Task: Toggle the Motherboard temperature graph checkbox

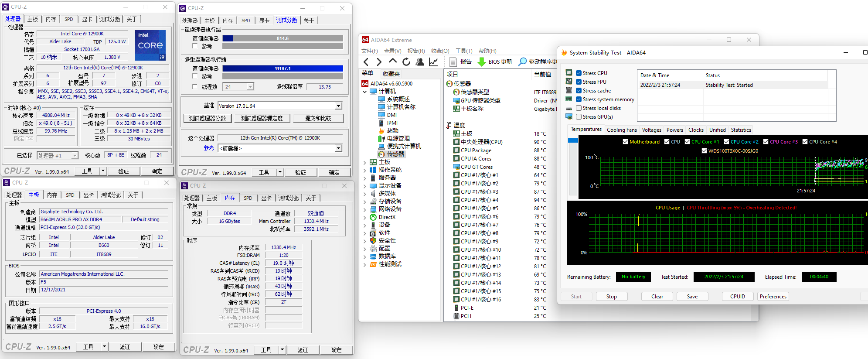Action: click(625, 142)
